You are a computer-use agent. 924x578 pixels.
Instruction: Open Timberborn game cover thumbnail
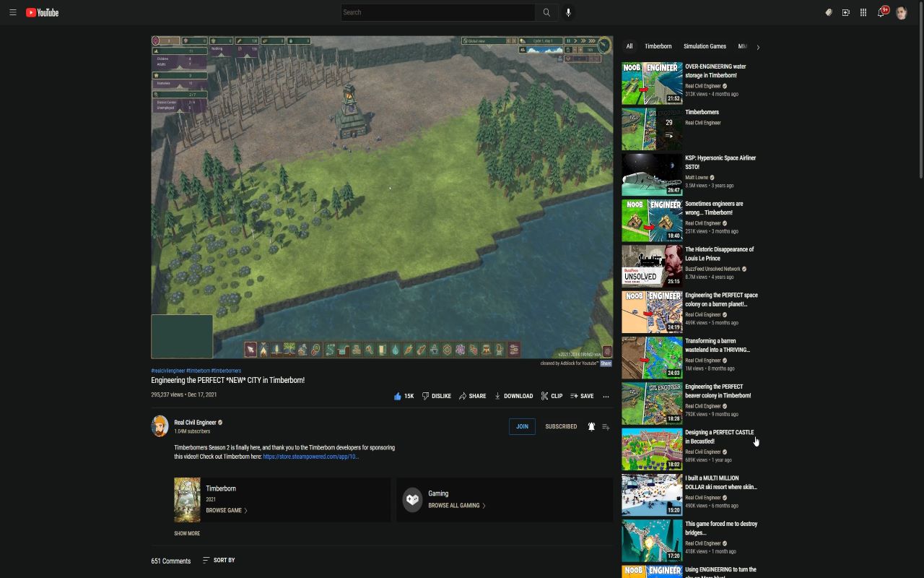click(187, 499)
